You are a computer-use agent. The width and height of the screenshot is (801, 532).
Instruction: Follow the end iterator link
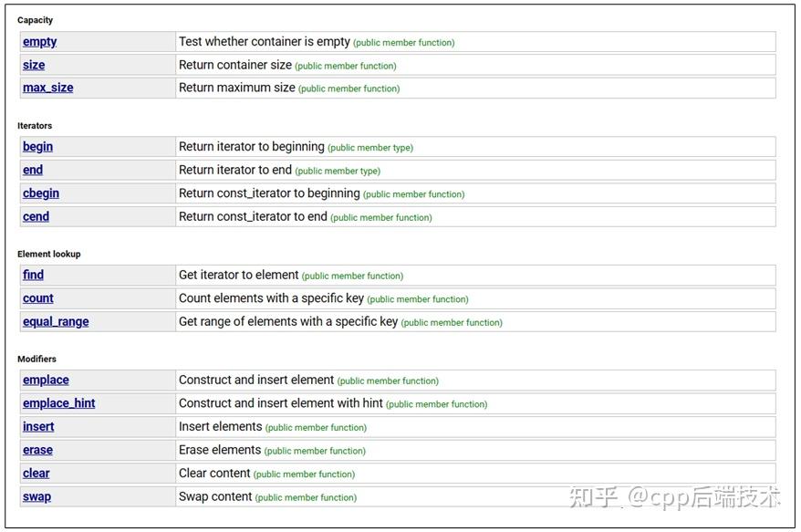33,170
